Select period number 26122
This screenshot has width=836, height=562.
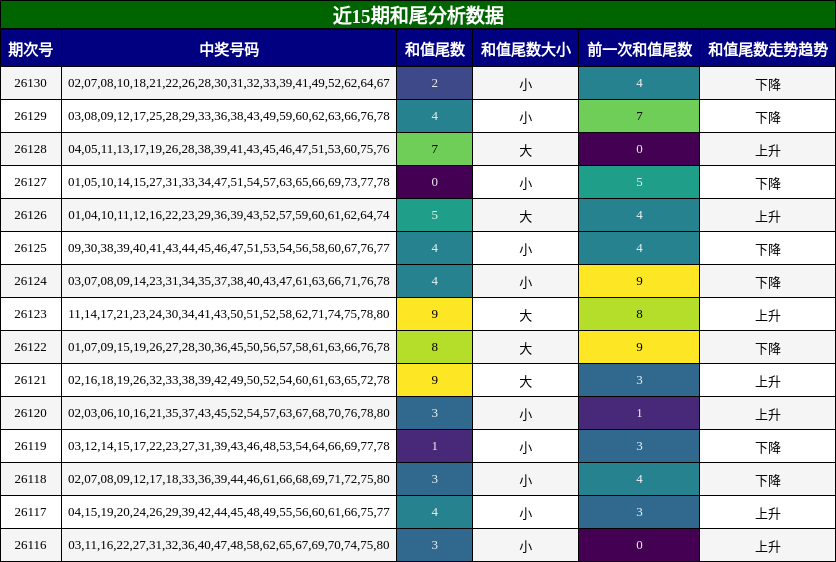[31, 347]
